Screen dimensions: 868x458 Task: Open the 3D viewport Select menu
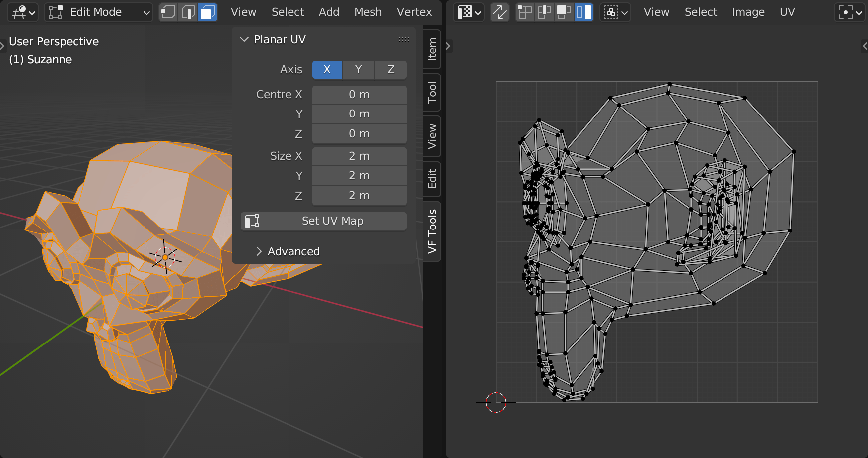coord(288,12)
